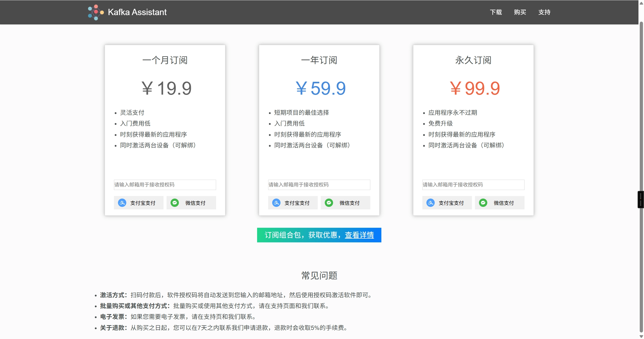Pay with 支付宝支付 for 一个月订阅
The height and width of the screenshot is (339, 644).
pos(139,203)
